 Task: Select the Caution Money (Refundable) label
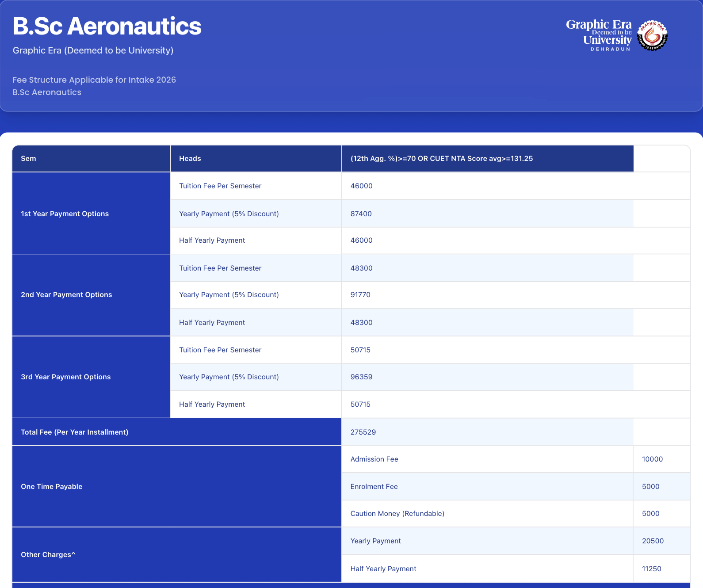point(397,514)
